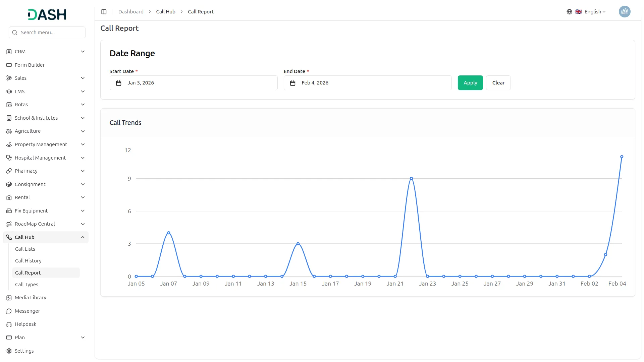Open Call Lists submenu item
The width and height of the screenshot is (644, 362).
click(x=25, y=249)
